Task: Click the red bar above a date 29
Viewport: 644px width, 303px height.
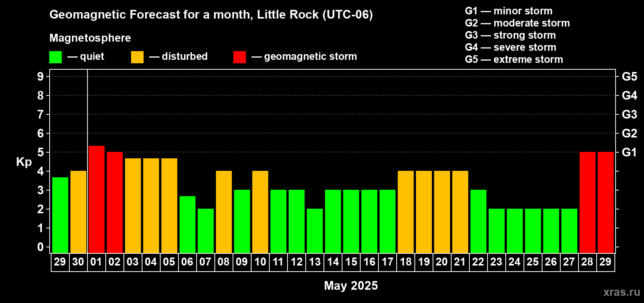Action: click(606, 202)
